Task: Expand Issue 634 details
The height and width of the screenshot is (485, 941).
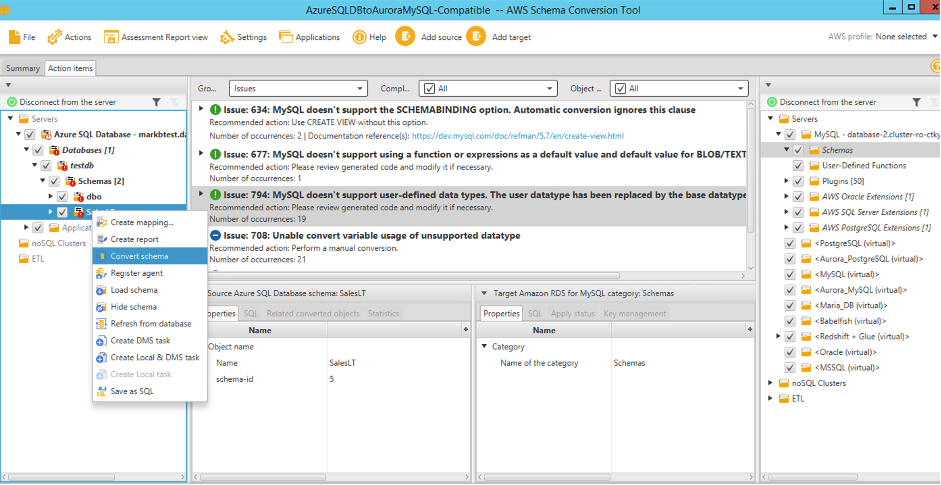Action: click(201, 110)
